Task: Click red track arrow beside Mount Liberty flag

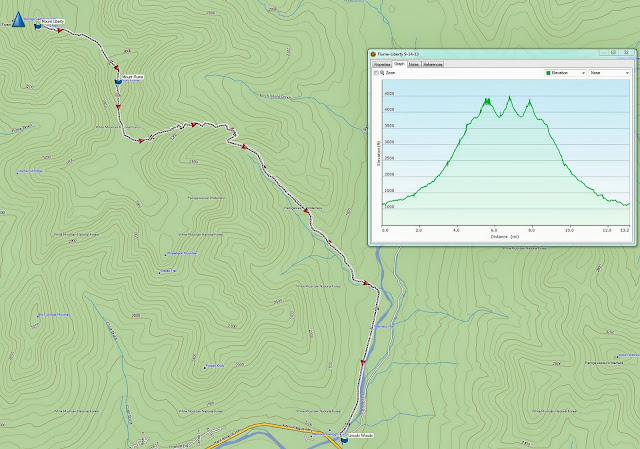Action: (60, 31)
